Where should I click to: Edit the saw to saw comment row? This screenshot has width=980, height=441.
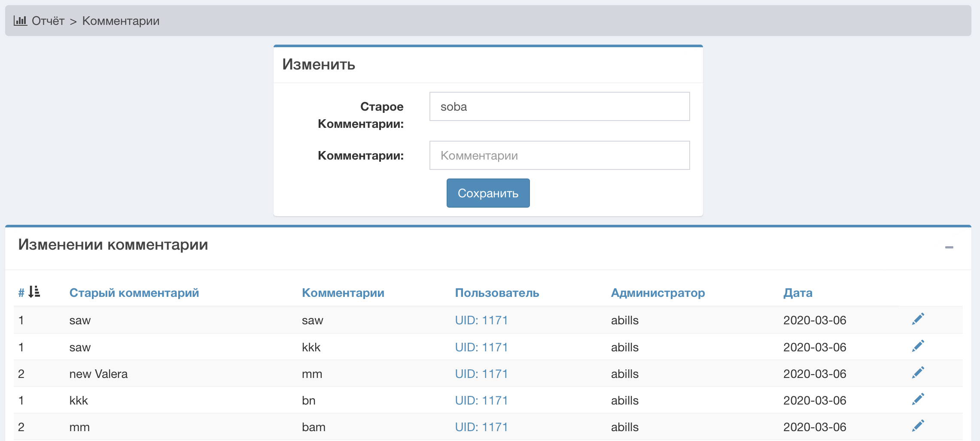pos(918,319)
